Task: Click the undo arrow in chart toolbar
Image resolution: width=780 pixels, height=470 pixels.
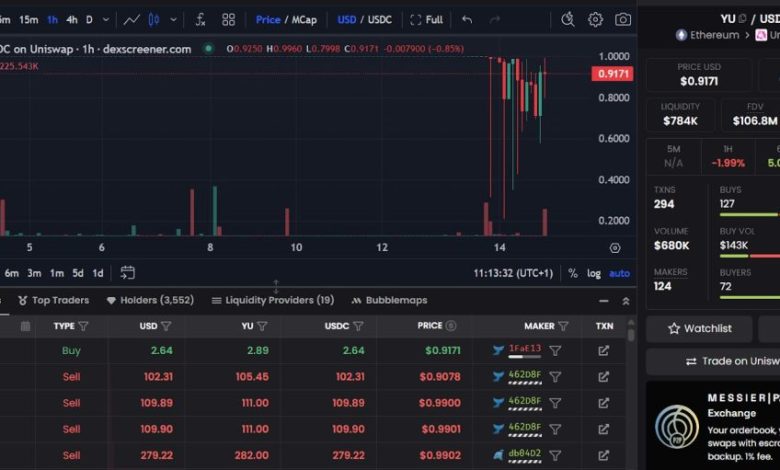Action: click(467, 19)
